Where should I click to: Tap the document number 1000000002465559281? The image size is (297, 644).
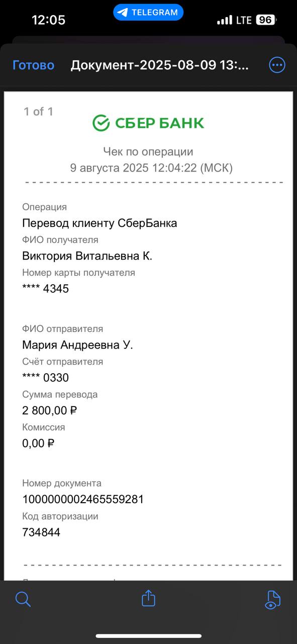(x=83, y=500)
